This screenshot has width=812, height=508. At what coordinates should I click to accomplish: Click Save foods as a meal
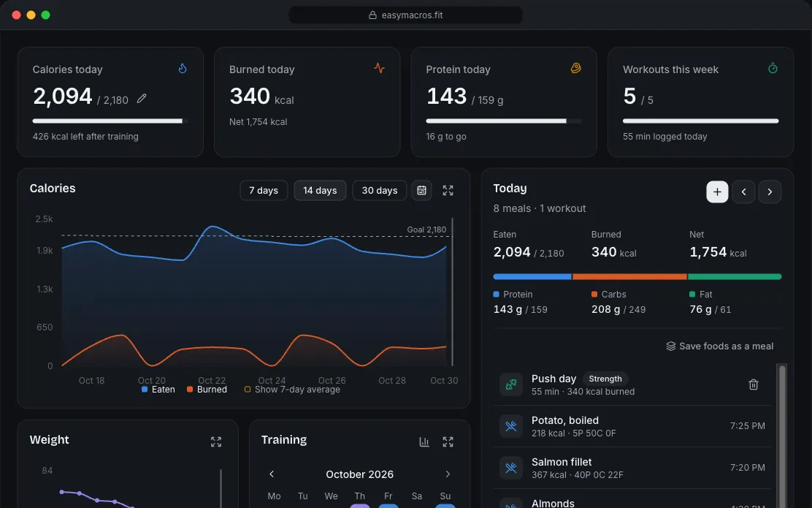720,346
